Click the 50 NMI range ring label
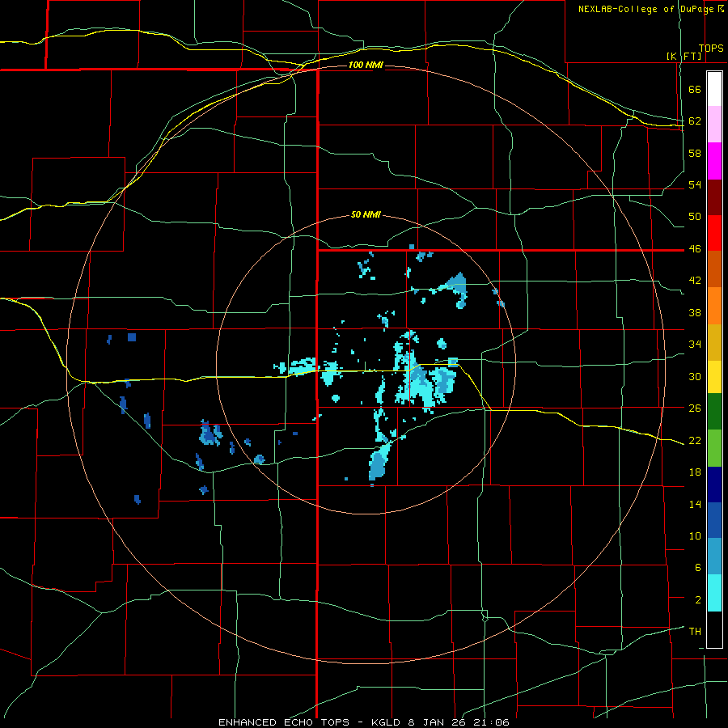This screenshot has width=728, height=728. coord(366,214)
